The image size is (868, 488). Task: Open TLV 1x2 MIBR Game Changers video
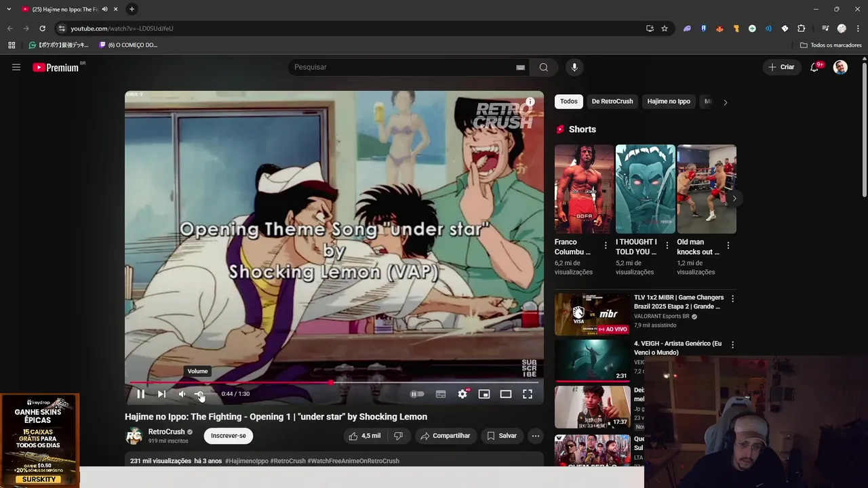(593, 314)
